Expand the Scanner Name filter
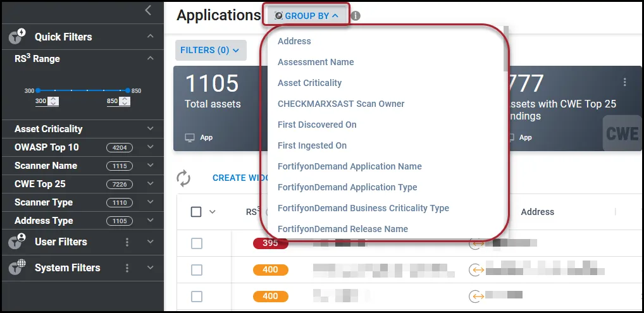Screen dimensions: 644x313 [x=151, y=166]
